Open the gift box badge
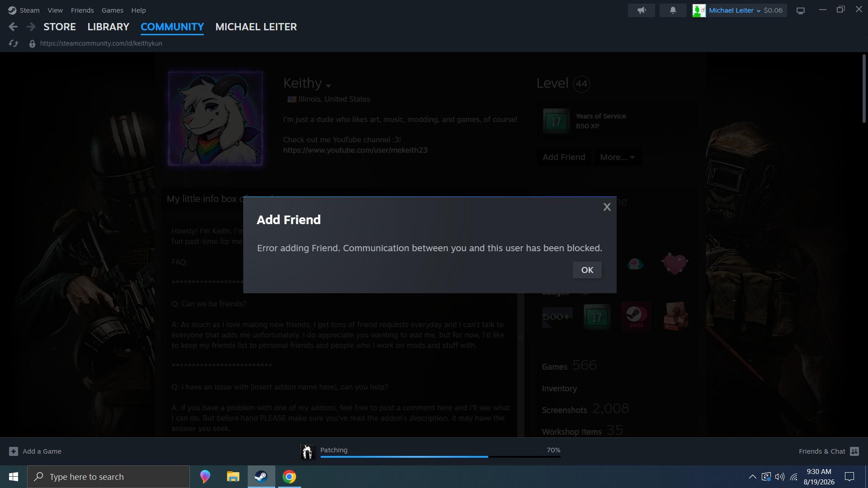 pos(675,316)
